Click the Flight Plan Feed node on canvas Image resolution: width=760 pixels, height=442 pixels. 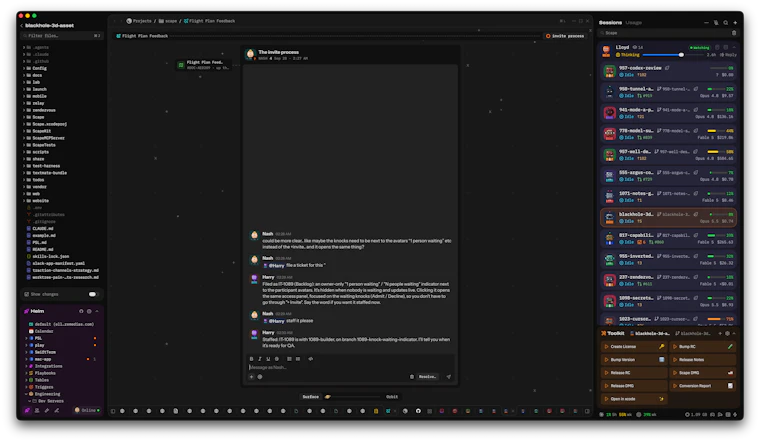pos(202,65)
